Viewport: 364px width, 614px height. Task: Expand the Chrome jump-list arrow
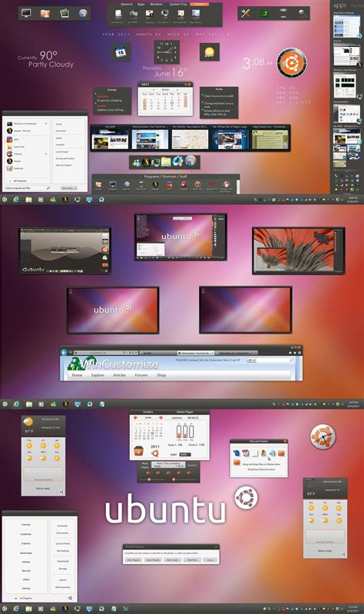tap(46, 154)
